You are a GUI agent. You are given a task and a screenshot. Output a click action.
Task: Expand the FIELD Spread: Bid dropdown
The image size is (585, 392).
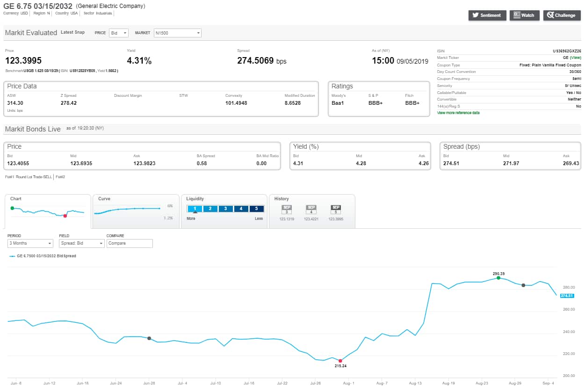pyautogui.click(x=82, y=243)
